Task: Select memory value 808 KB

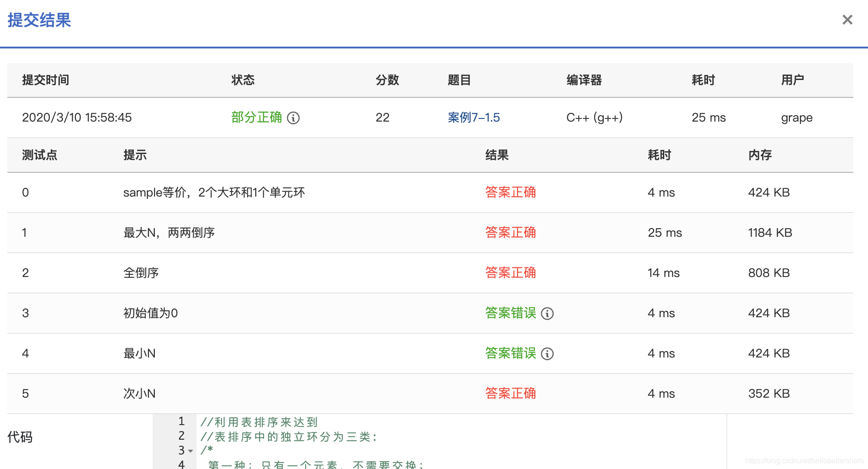Action: point(769,273)
